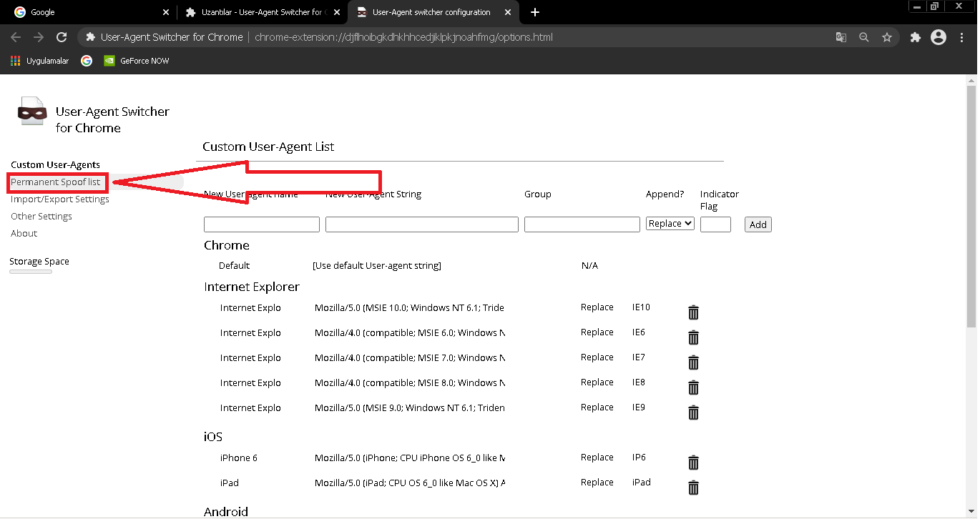
Task: Click the iPhone 6 entry name
Action: click(239, 458)
